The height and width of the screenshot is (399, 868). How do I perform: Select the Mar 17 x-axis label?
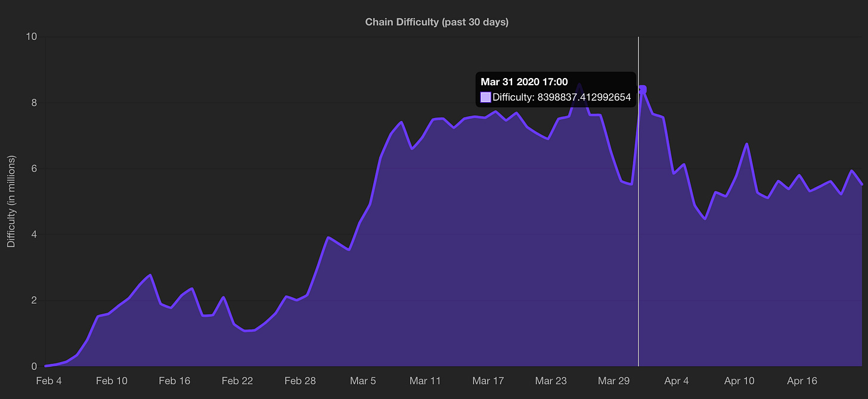[x=488, y=381]
